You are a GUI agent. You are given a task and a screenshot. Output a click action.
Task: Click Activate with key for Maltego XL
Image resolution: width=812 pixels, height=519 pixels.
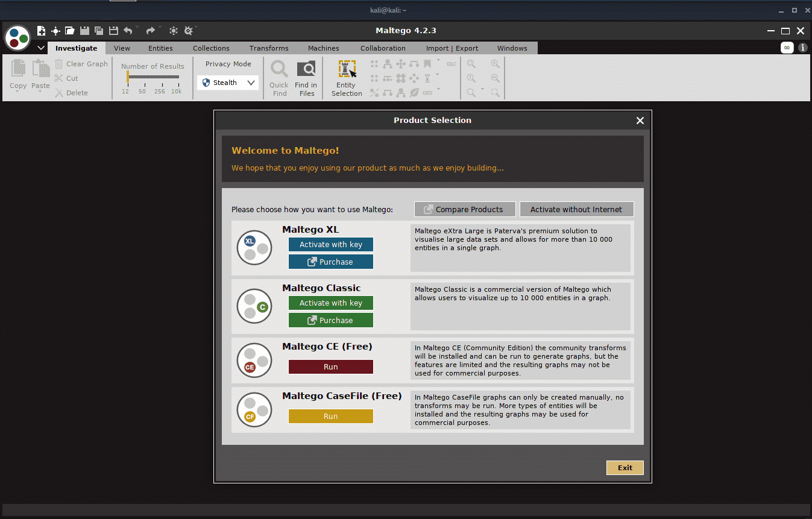[x=330, y=244]
